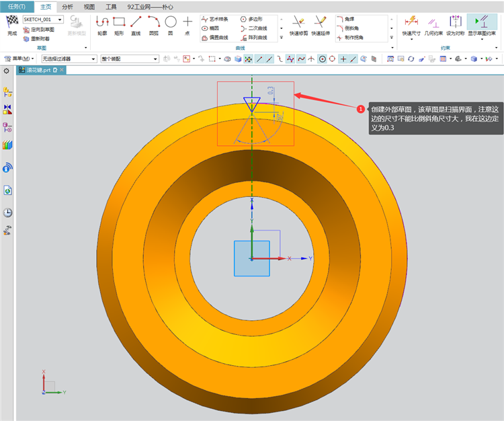The width and height of the screenshot is (504, 421).
Task: Click the blue sketch plane square at origin
Action: pyautogui.click(x=252, y=258)
